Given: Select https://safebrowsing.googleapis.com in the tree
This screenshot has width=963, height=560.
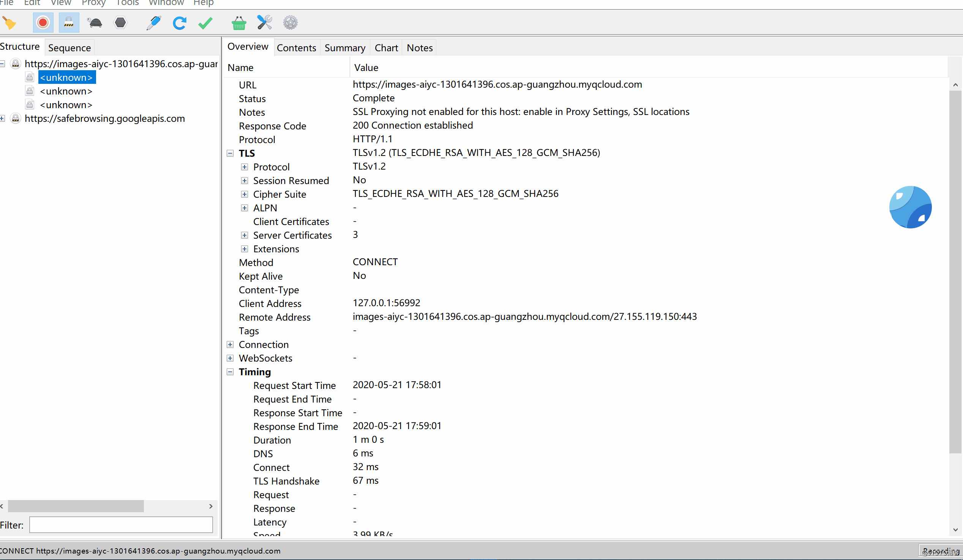Looking at the screenshot, I should click(105, 118).
